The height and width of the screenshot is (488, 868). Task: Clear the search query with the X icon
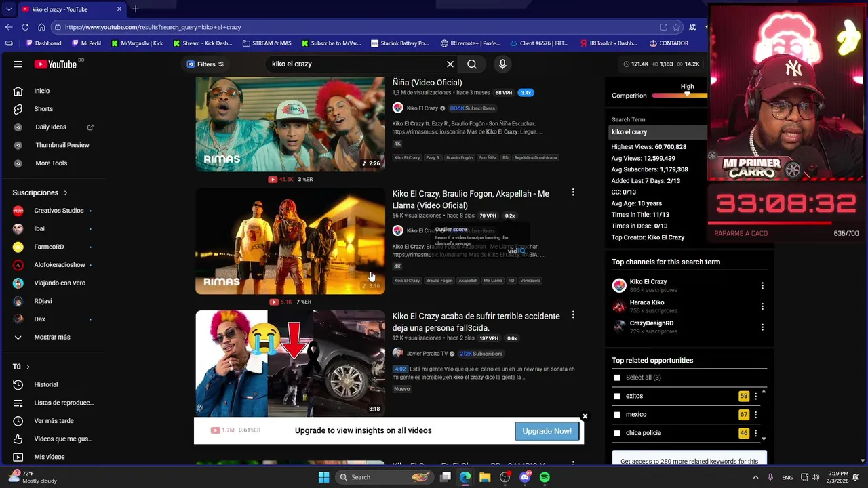(450, 64)
